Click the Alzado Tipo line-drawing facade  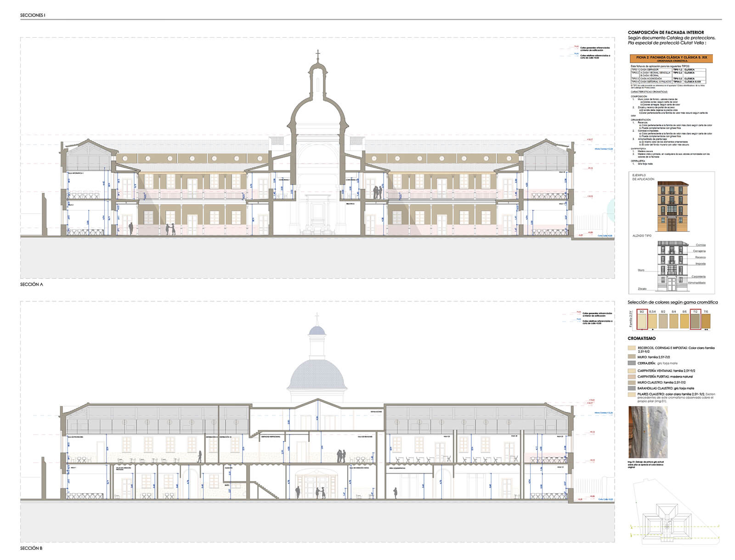pyautogui.click(x=673, y=266)
